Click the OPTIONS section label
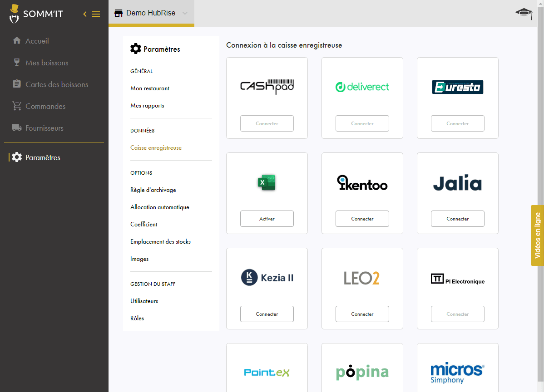This screenshot has width=544, height=392. click(141, 173)
